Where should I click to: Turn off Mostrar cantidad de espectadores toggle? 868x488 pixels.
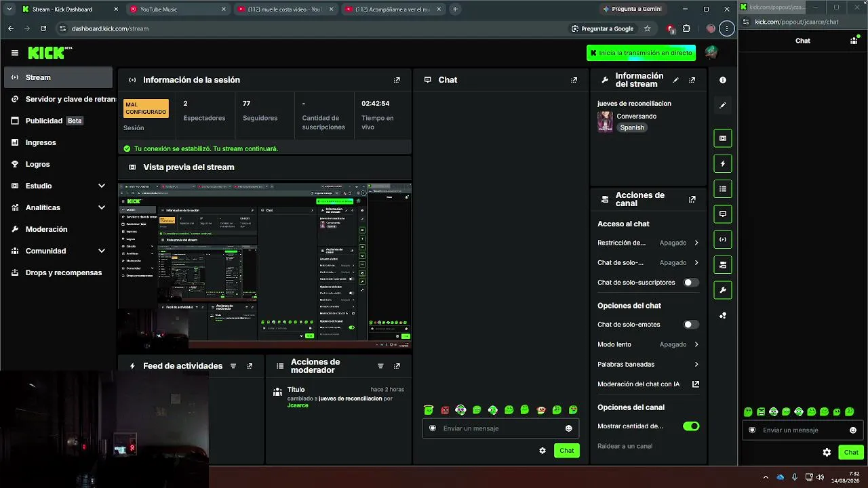[690, 426]
